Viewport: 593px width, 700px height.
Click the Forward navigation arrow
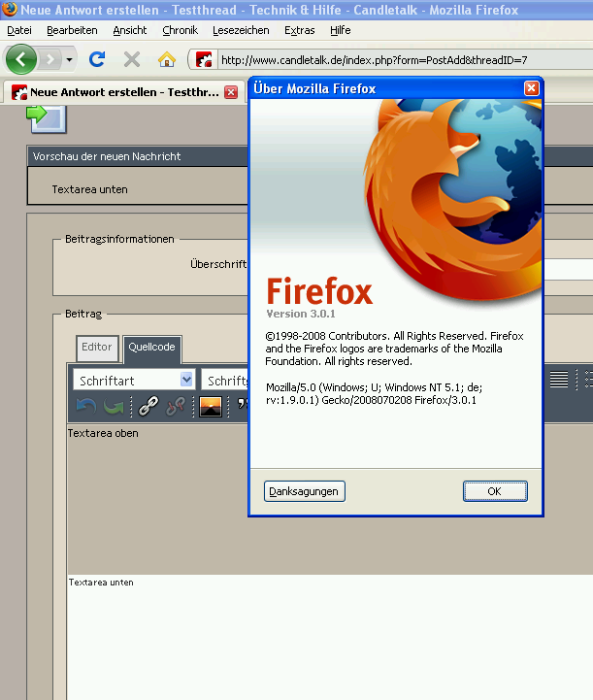[49, 59]
